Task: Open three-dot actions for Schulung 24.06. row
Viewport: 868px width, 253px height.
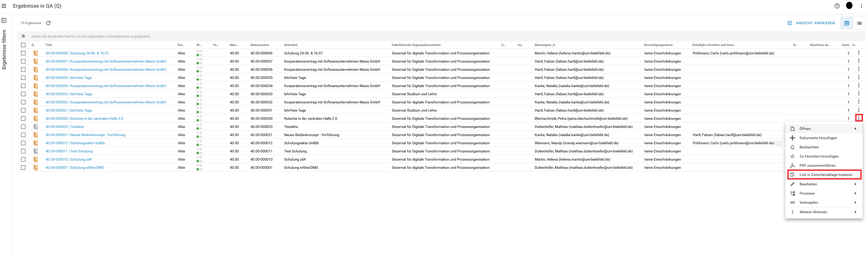Action: click(x=859, y=53)
